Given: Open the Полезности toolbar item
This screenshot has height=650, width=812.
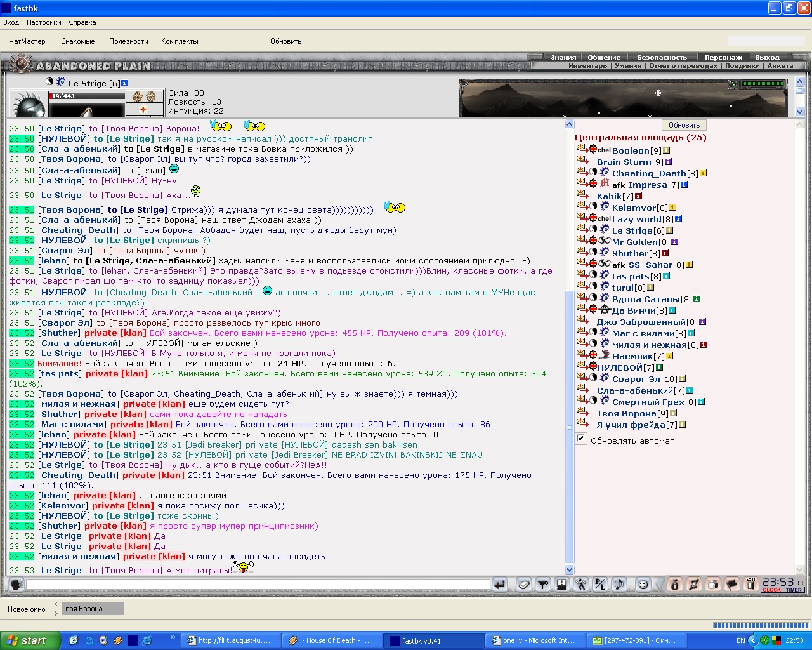Looking at the screenshot, I should (129, 41).
